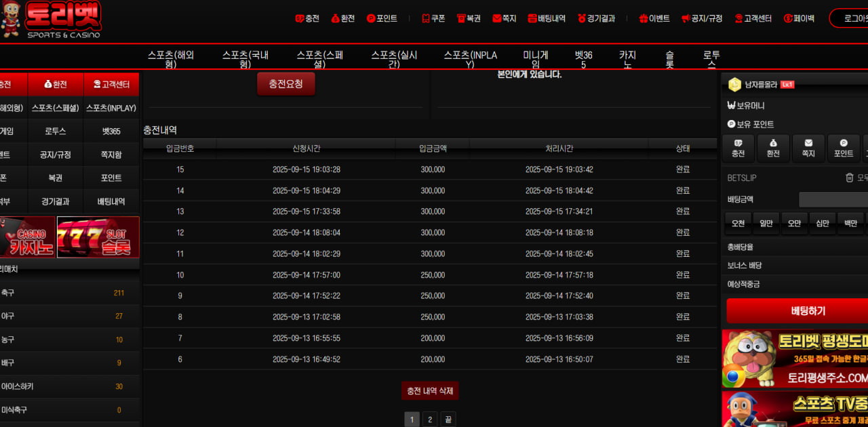
Task: Click the 포인트 button in right user panel
Action: [844, 148]
